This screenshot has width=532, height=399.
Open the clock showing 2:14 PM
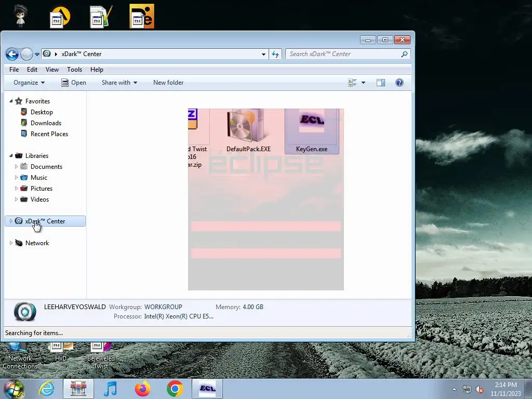tap(506, 389)
